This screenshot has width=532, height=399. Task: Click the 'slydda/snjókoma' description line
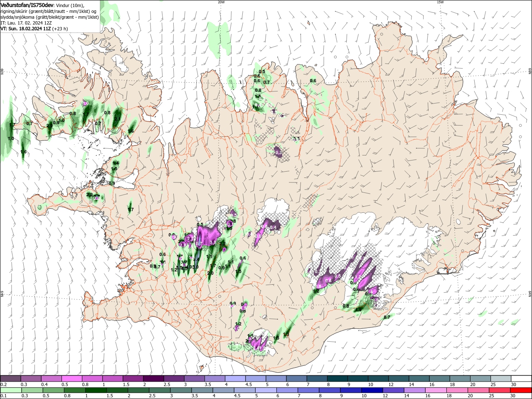point(49,17)
